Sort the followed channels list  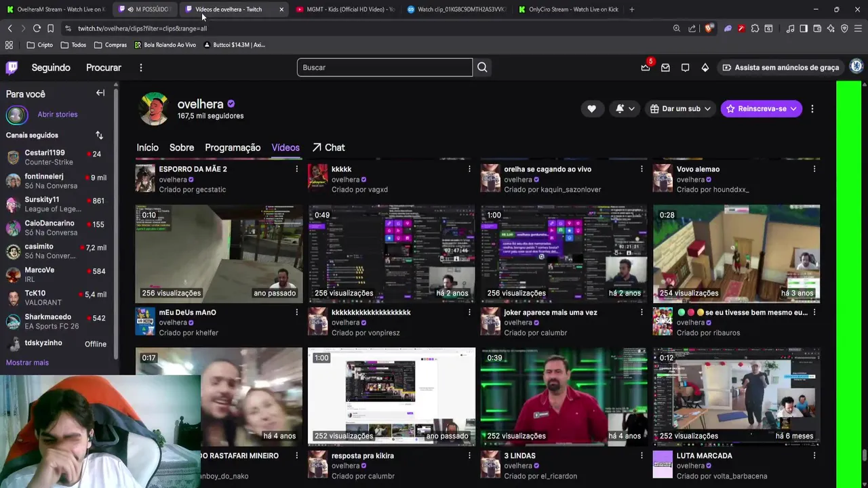[x=99, y=135]
